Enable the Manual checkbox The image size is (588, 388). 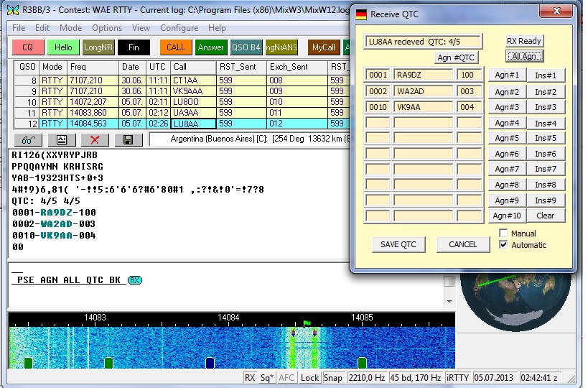click(503, 234)
